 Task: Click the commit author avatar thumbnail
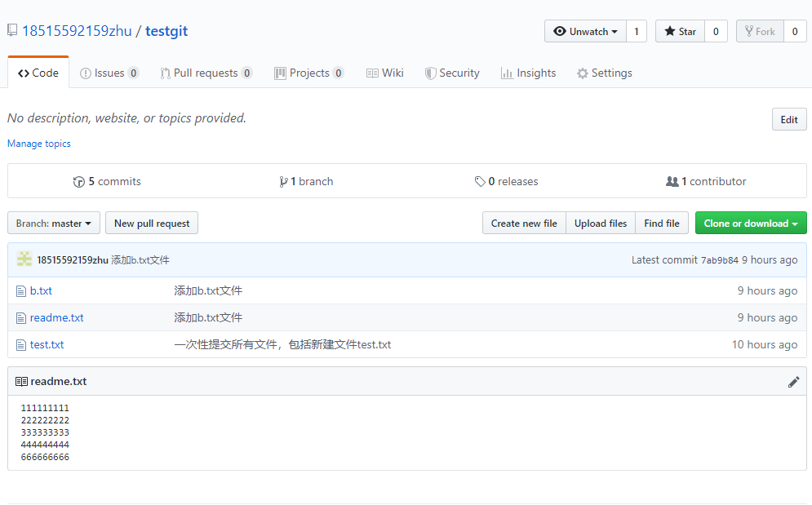(x=24, y=259)
